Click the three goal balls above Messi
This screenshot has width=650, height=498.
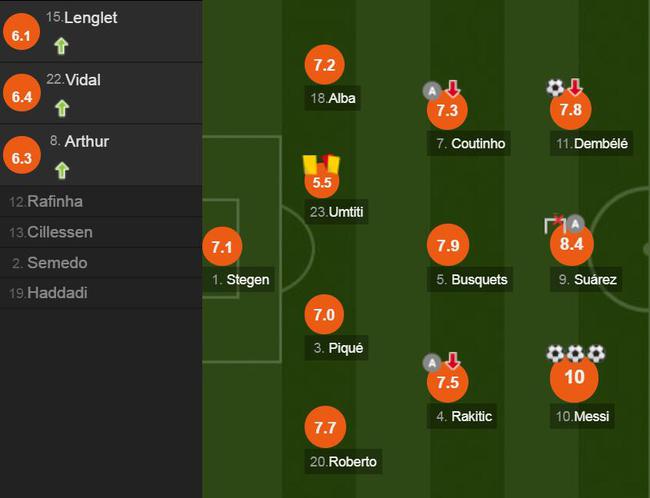click(575, 354)
